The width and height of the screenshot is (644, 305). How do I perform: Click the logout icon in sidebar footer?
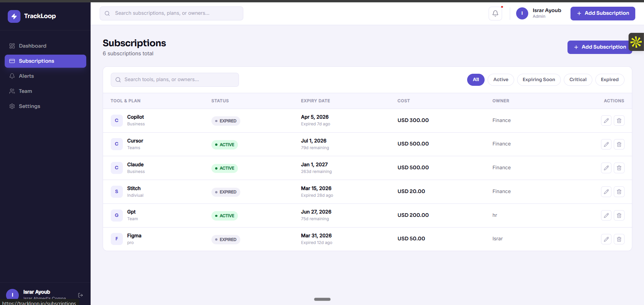pos(81,295)
